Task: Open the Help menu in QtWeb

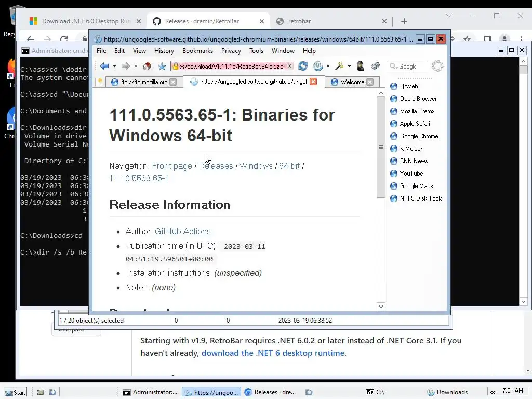Action: (x=309, y=51)
